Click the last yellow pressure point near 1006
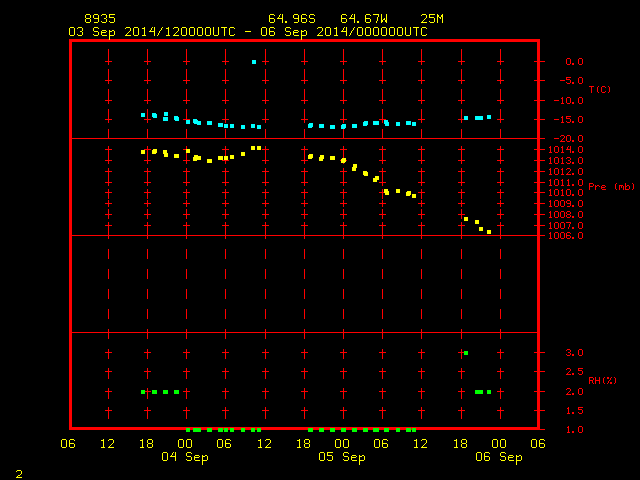 (489, 232)
